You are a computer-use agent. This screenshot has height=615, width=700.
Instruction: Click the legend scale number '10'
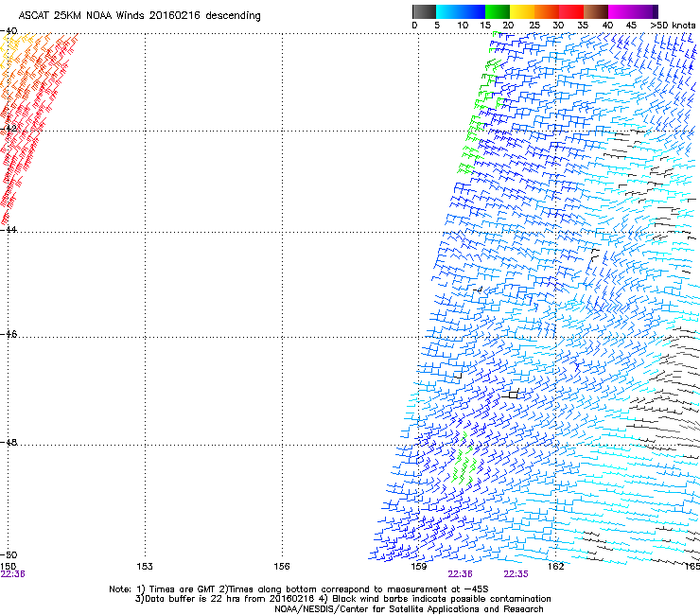click(x=463, y=26)
